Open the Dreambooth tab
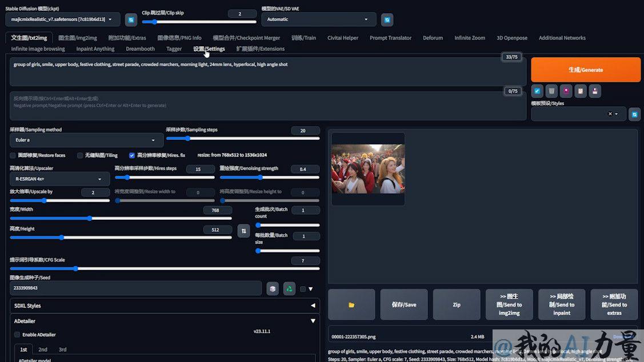The height and width of the screenshot is (362, 644). coord(141,49)
